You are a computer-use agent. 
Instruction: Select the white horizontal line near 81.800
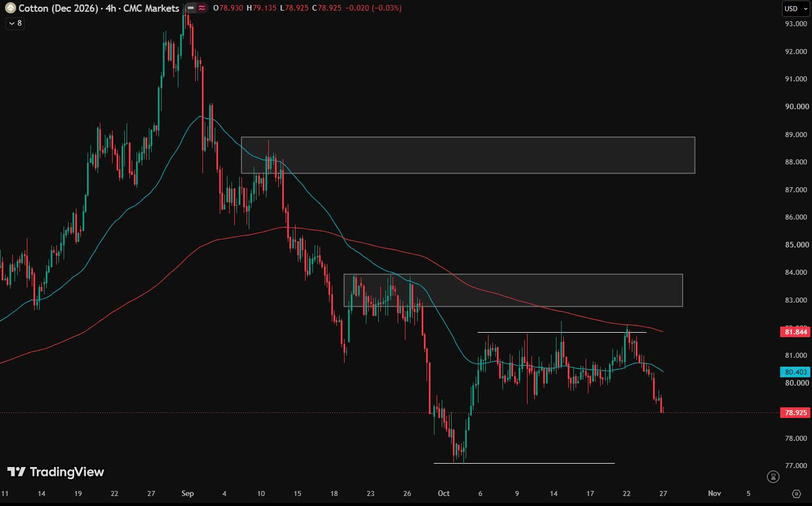click(x=562, y=332)
